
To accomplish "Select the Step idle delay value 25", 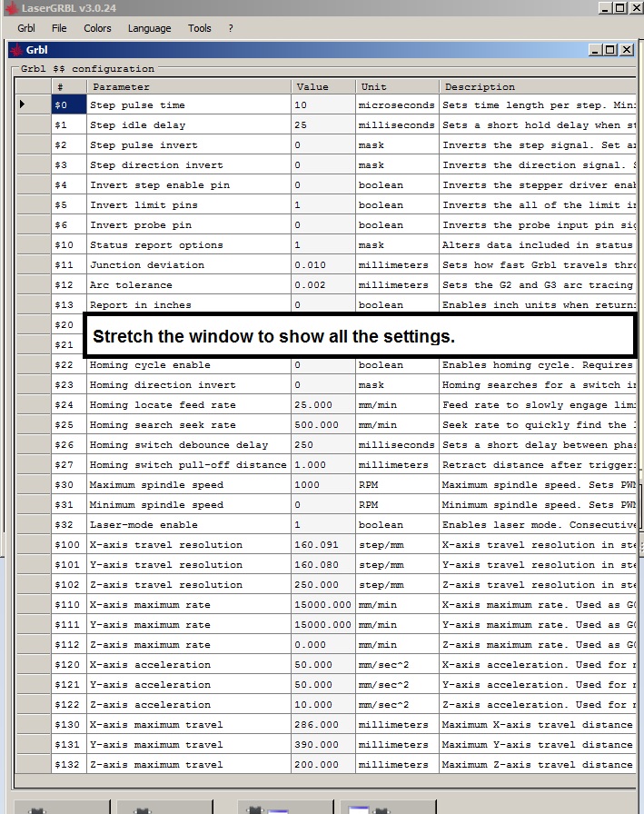I will click(x=323, y=125).
